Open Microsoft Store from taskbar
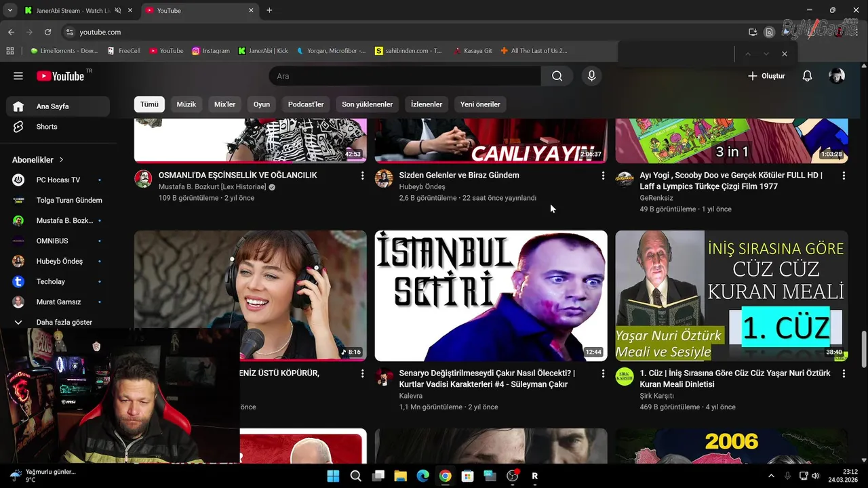Viewport: 868px width, 488px height. pos(467,476)
